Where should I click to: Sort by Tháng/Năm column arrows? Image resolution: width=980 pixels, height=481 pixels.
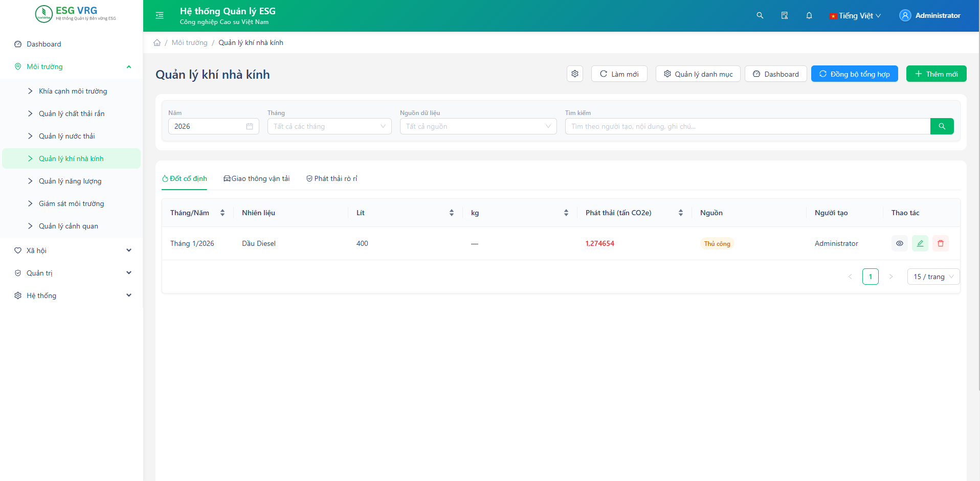pyautogui.click(x=222, y=213)
